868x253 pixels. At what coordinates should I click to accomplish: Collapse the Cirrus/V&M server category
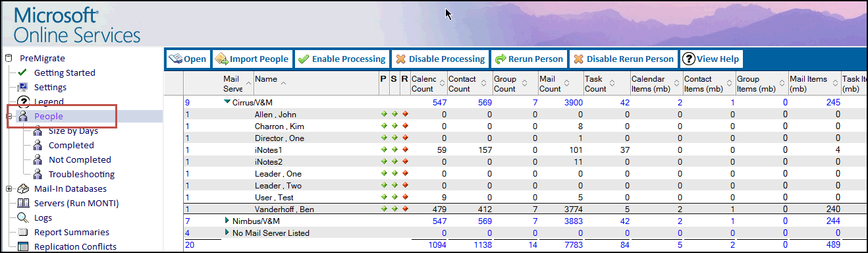point(227,101)
